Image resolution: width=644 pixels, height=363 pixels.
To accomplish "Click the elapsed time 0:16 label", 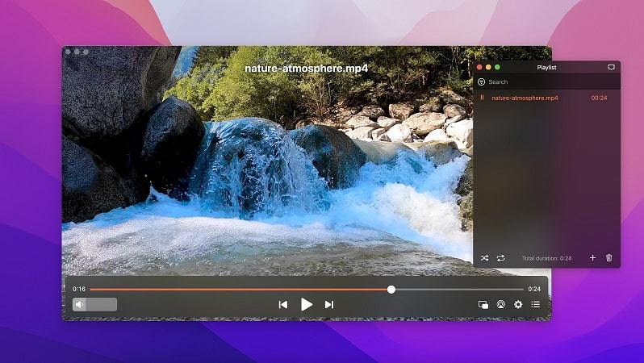I will point(79,289).
